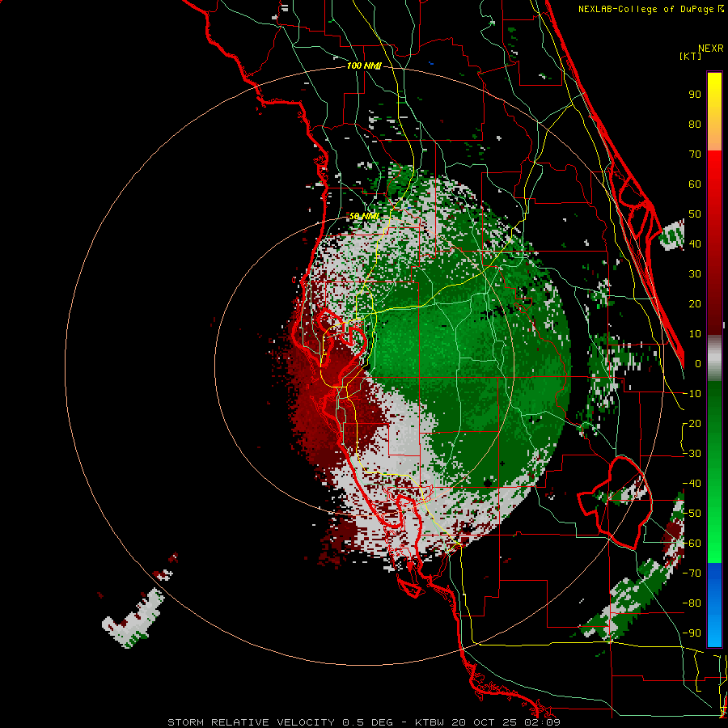Click the 0 velocity scale label
This screenshot has height=728, width=728.
point(698,363)
